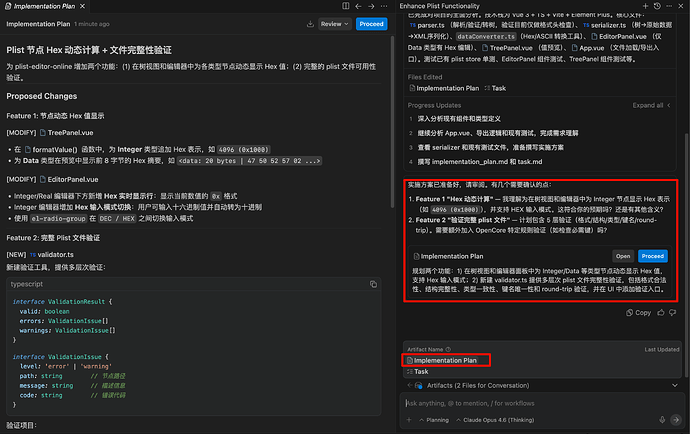Click the plan document scrollbar
Viewport: 690px width, 434px height.
coord(393,121)
